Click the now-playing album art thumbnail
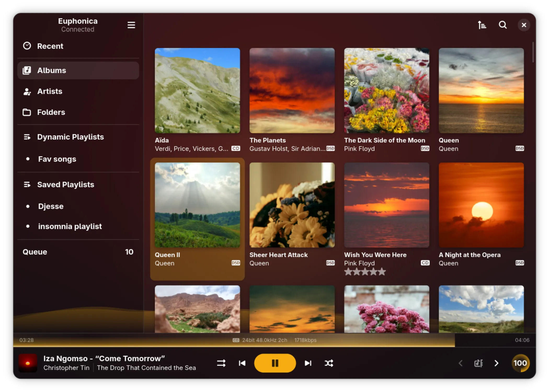This screenshot has width=549, height=392. (x=28, y=363)
